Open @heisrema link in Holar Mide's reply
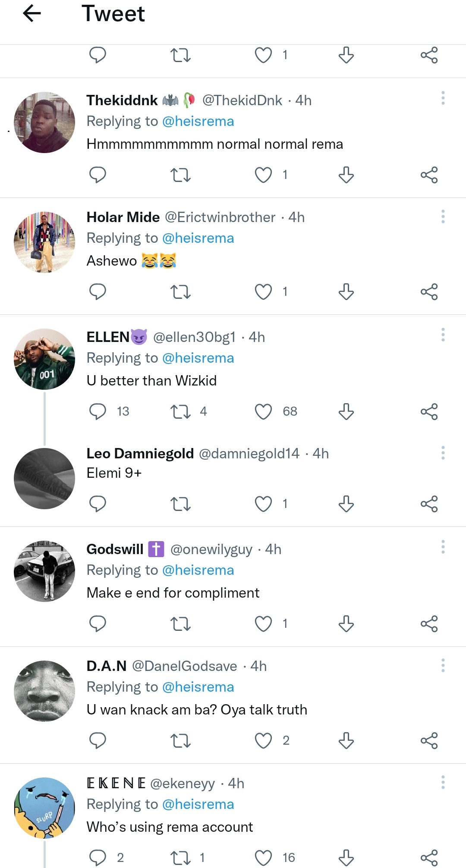Viewport: 466px width, 868px height. click(198, 238)
